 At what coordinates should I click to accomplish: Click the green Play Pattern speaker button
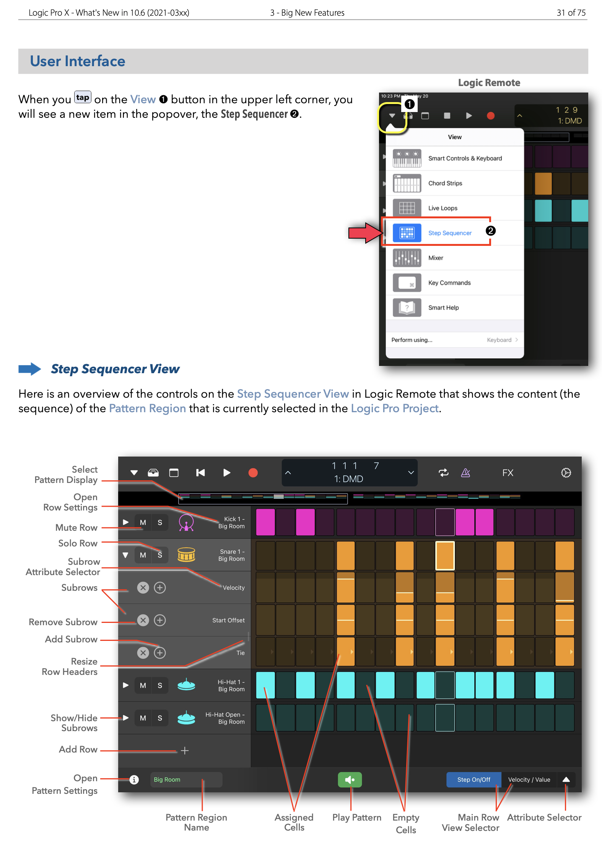tap(350, 780)
